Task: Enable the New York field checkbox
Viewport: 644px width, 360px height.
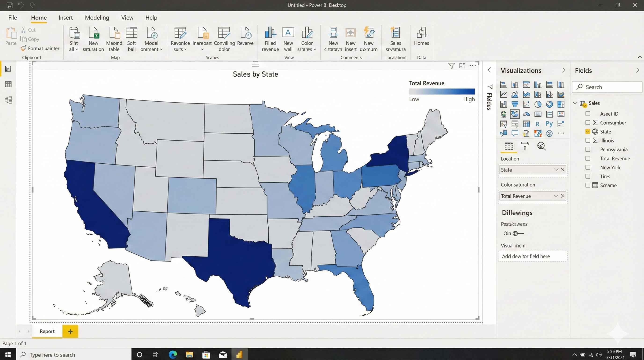Action: (588, 167)
